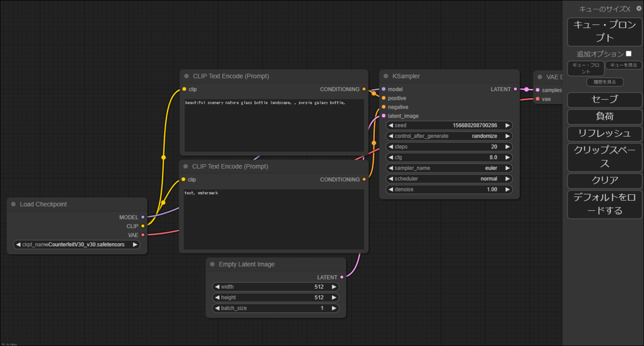
Task: Open the ckpt_name checkpoint selector
Action: (x=77, y=245)
